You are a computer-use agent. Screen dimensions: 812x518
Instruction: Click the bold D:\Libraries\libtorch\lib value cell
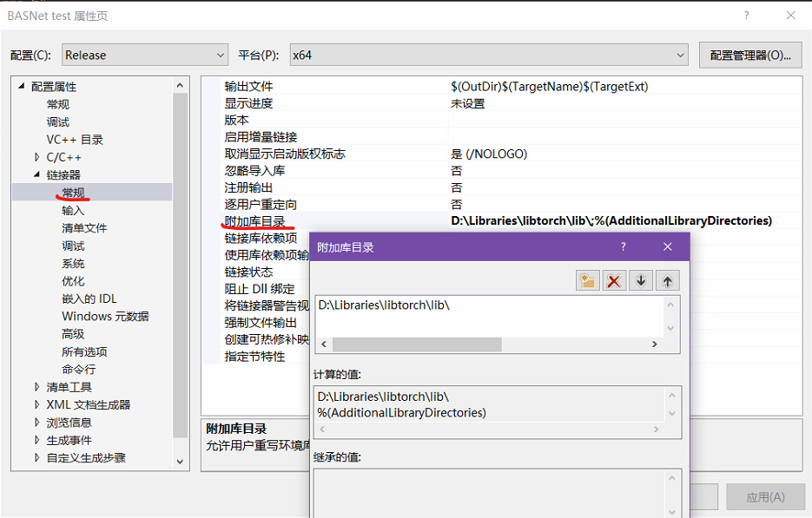[x=611, y=221]
